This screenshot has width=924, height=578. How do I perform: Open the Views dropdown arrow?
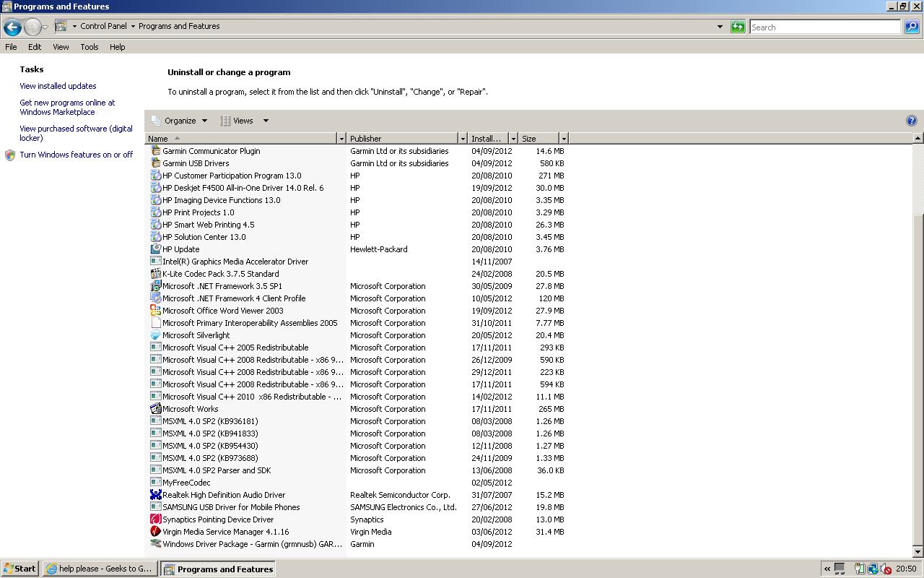coord(266,121)
